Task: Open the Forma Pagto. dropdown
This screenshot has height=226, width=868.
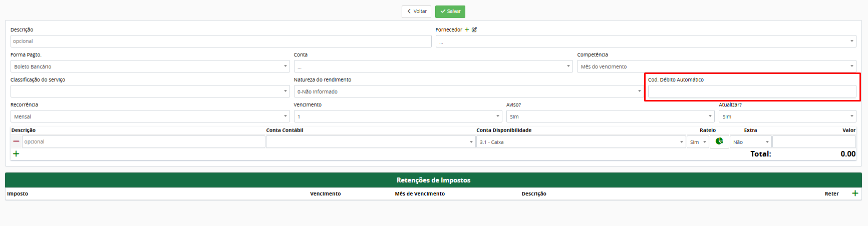Action: pyautogui.click(x=150, y=66)
